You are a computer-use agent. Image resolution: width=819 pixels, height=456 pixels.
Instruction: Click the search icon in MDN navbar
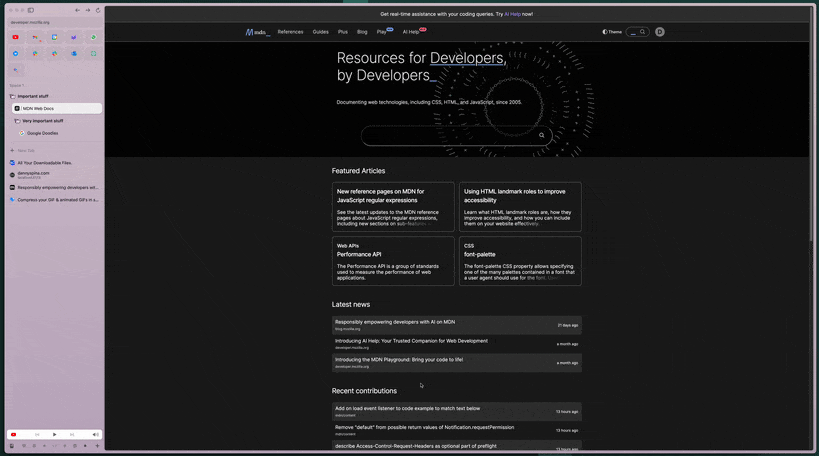(x=642, y=32)
